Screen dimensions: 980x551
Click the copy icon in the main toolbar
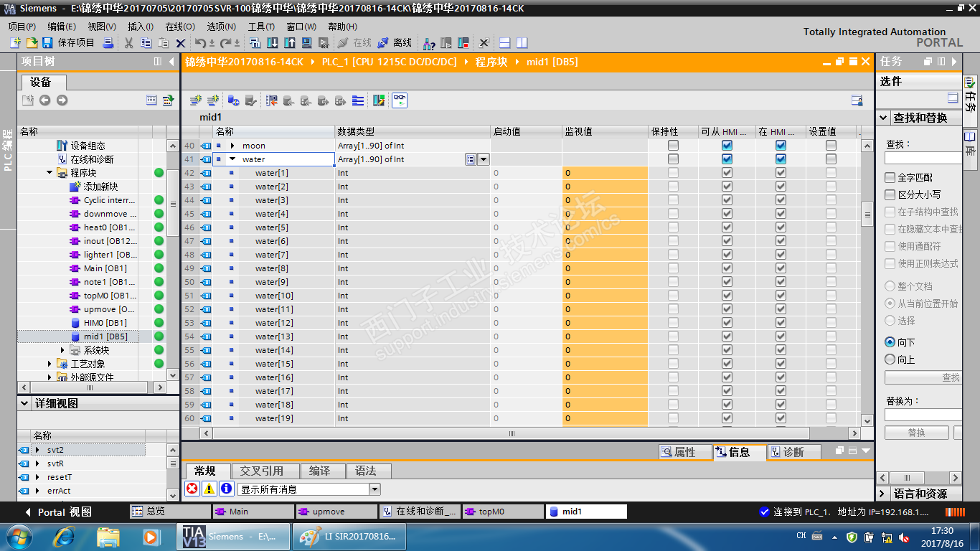point(146,43)
